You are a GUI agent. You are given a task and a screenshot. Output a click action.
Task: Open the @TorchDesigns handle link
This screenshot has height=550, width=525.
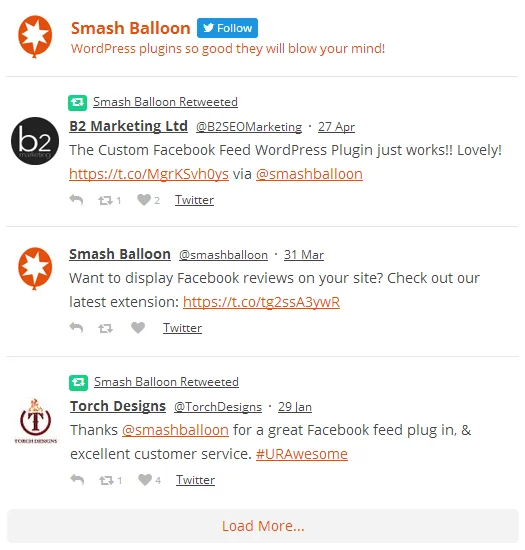click(x=218, y=407)
